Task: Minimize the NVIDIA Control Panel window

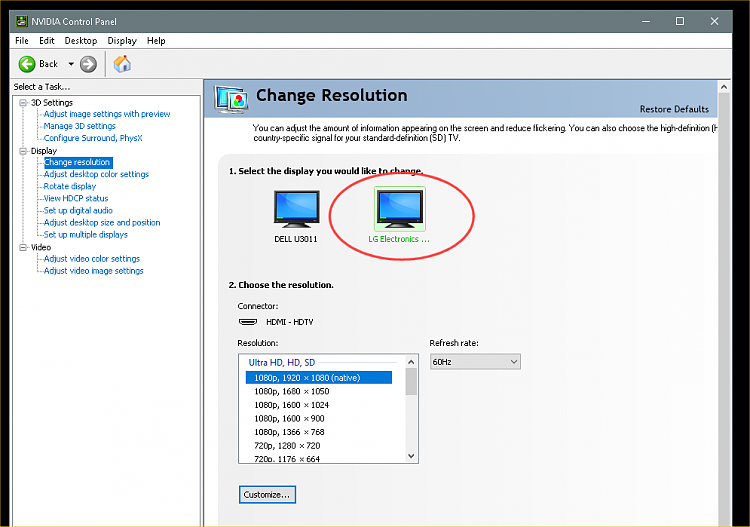Action: pyautogui.click(x=646, y=21)
